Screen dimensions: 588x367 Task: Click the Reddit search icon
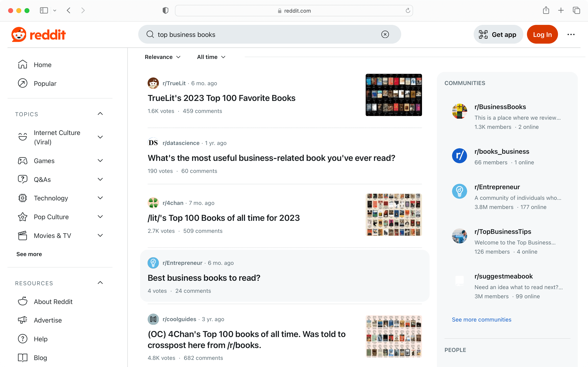150,34
